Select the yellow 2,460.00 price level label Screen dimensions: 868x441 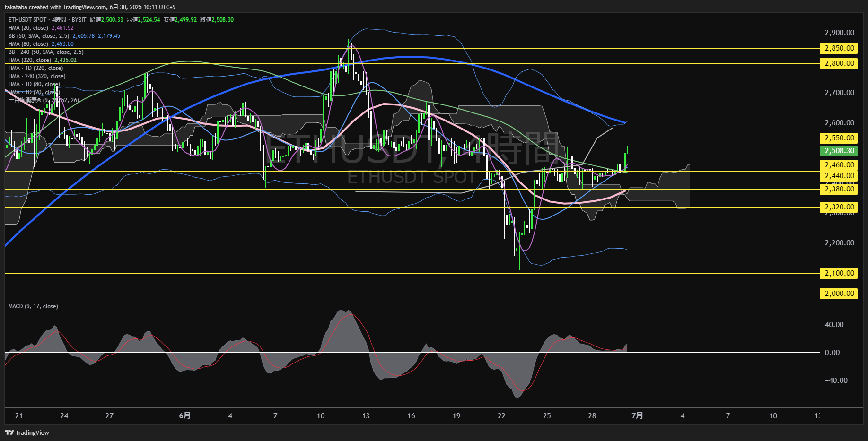[839, 165]
